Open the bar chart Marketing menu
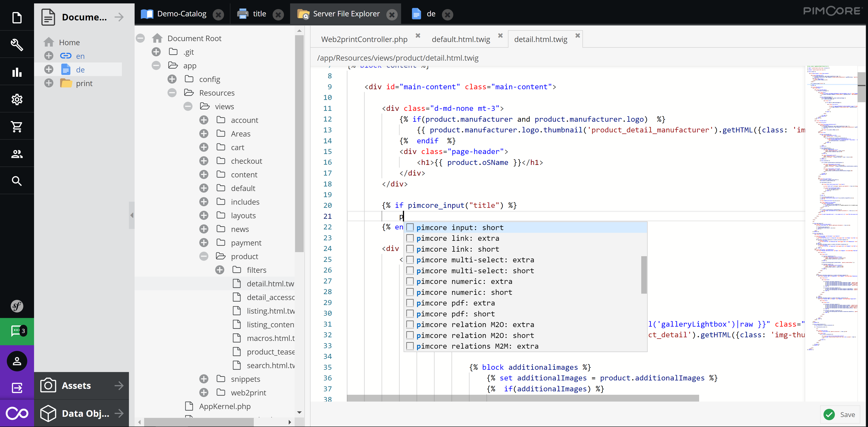This screenshot has width=868, height=427. (17, 72)
